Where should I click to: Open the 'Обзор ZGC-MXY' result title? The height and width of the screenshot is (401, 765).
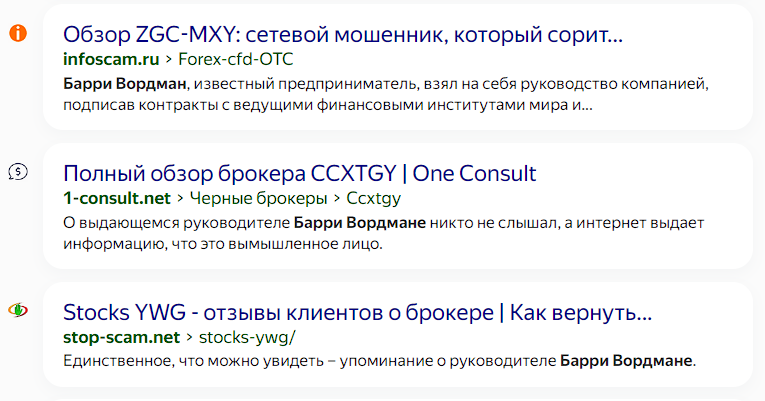click(343, 35)
